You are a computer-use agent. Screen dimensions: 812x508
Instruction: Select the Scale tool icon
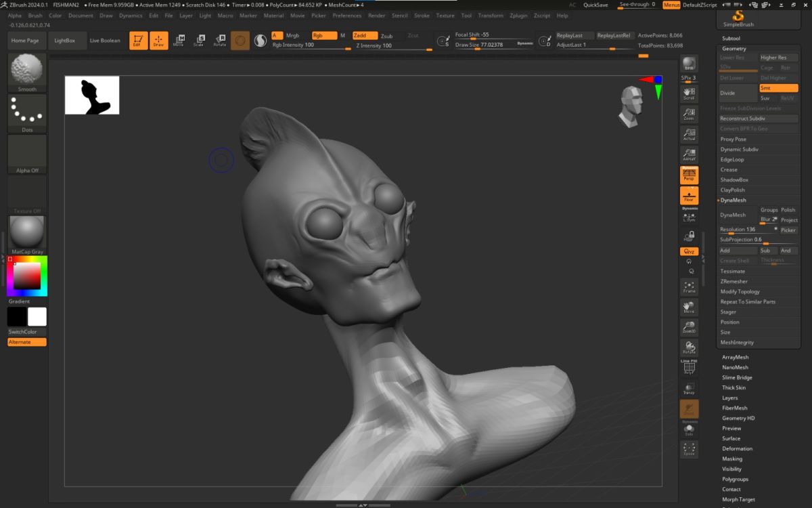[x=199, y=41]
